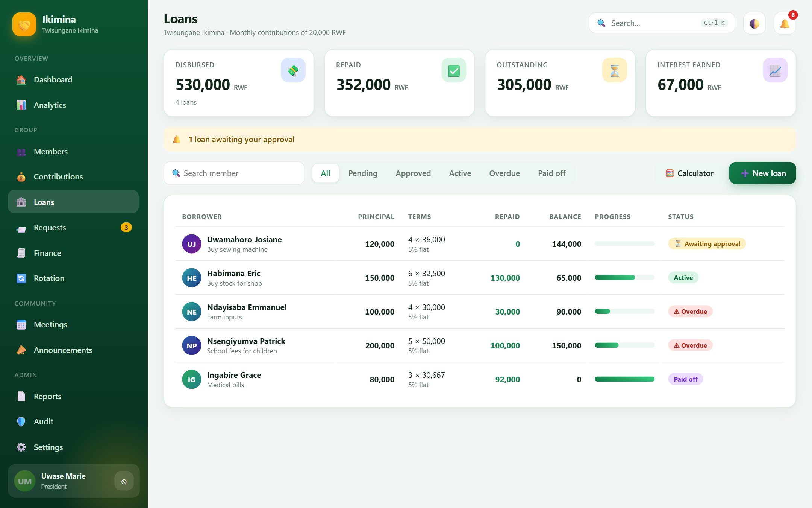The width and height of the screenshot is (812, 508).
Task: Open Reports in the sidebar
Action: pos(73,397)
